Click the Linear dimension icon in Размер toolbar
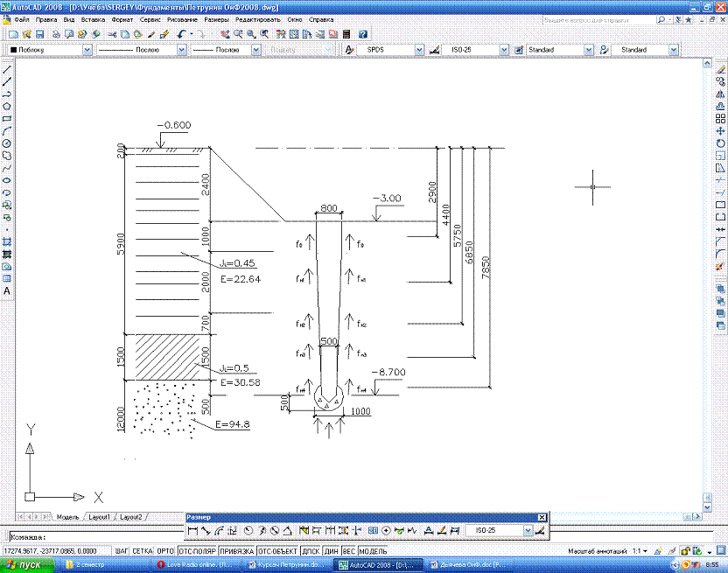Image resolution: width=728 pixels, height=573 pixels. 192,530
